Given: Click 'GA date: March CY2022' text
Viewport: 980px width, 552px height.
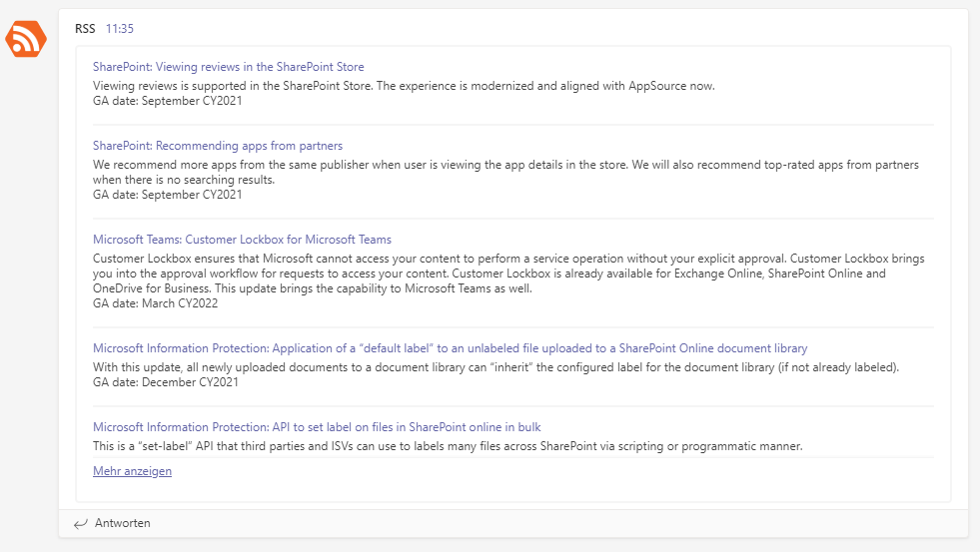Looking at the screenshot, I should (x=155, y=303).
